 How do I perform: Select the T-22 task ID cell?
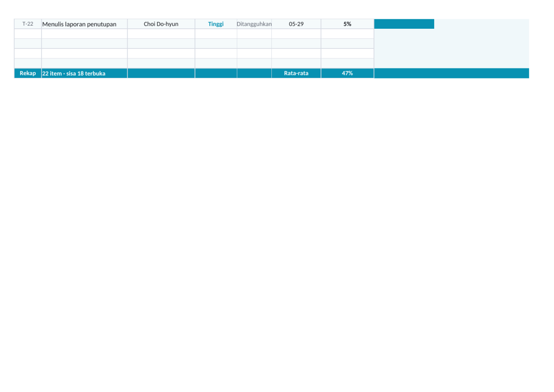(28, 24)
